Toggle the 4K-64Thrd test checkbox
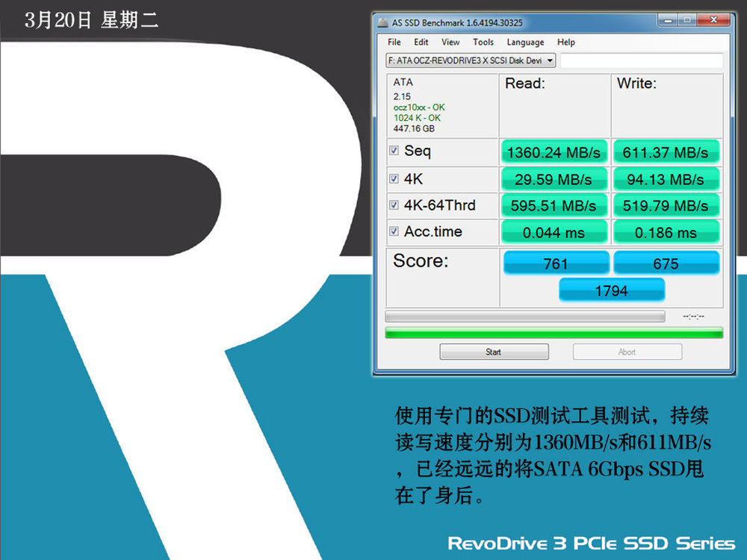Screen dimensions: 747x560 point(394,205)
